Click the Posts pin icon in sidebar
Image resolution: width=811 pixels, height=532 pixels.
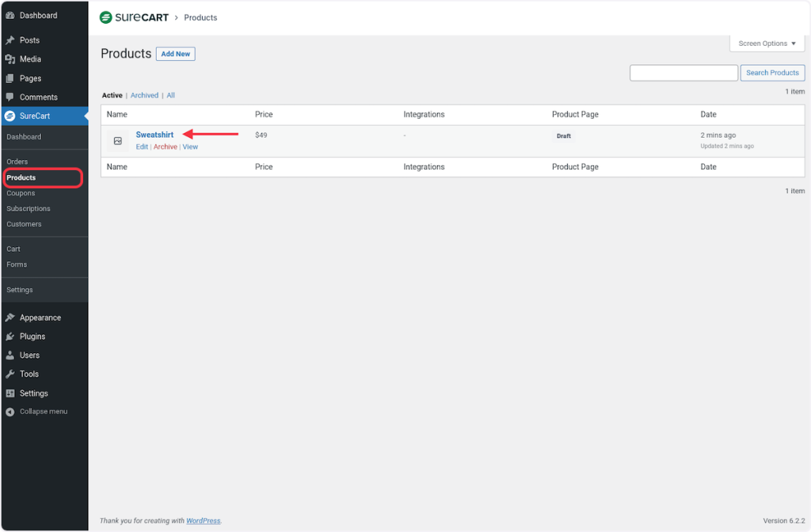click(x=10, y=40)
